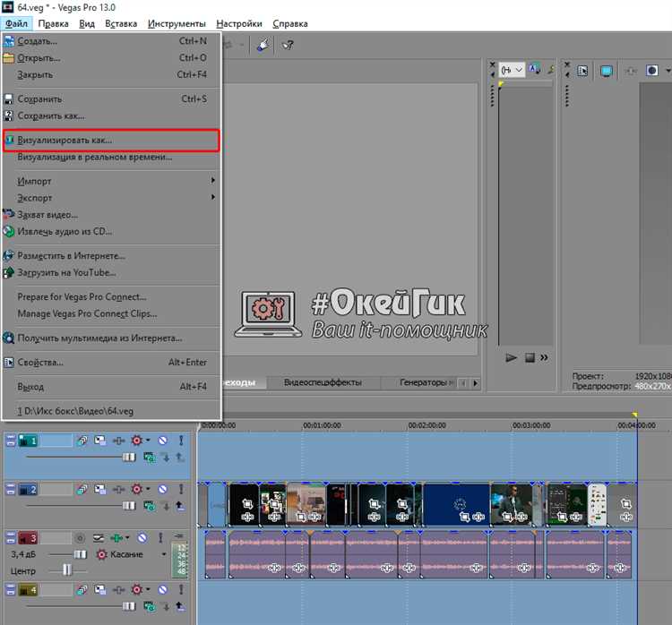The height and width of the screenshot is (625, 672).
Task: Click Make Compositing Parent arrow on track 2
Action: 180,506
